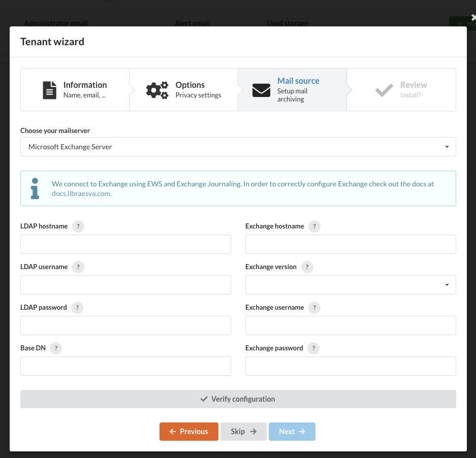Skip the mail source step
476x458 pixels.
pyautogui.click(x=243, y=432)
